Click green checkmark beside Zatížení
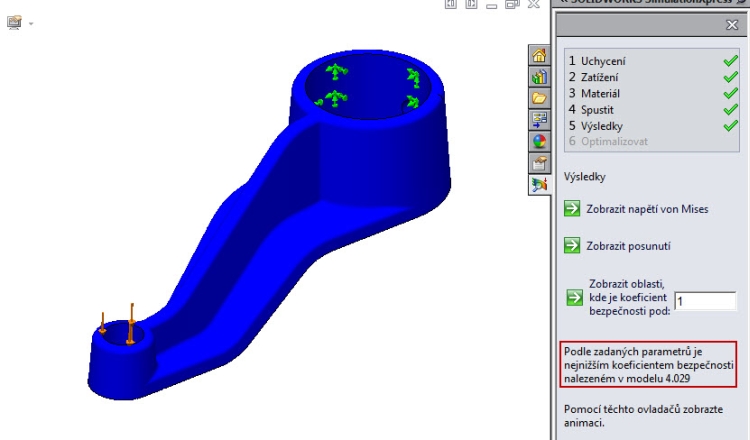750x440 pixels. click(x=730, y=77)
